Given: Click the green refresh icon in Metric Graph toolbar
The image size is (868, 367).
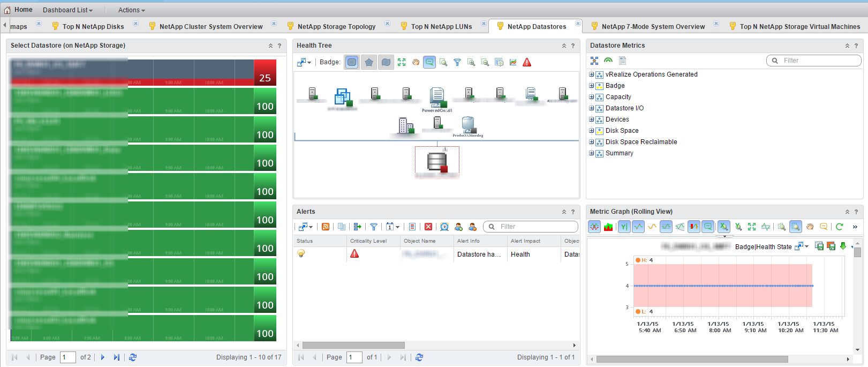Looking at the screenshot, I should point(839,227).
